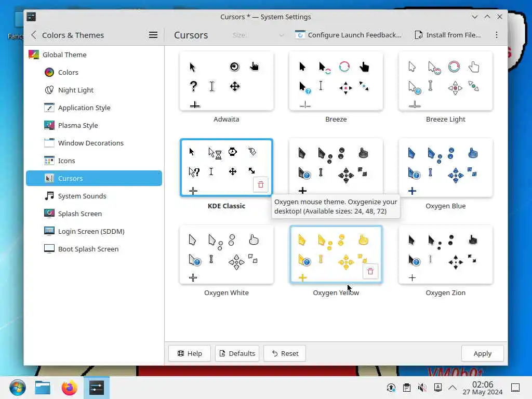
Task: Open the Colors settings page
Action: [x=94, y=72]
